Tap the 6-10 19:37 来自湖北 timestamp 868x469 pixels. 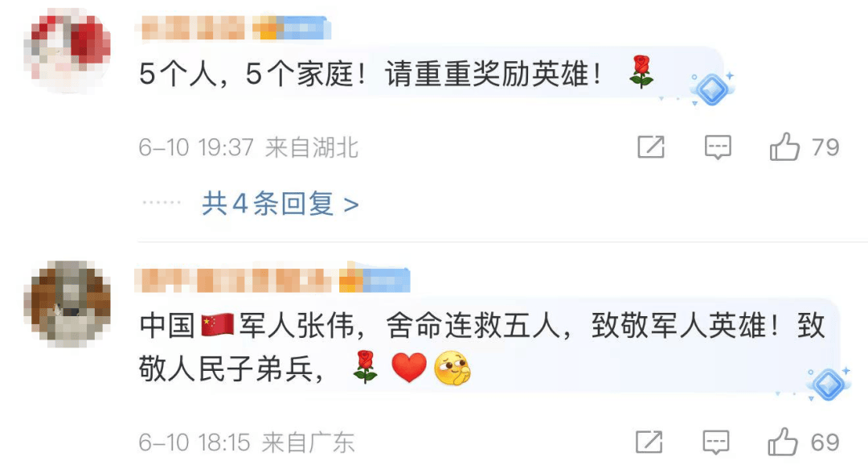click(x=248, y=147)
